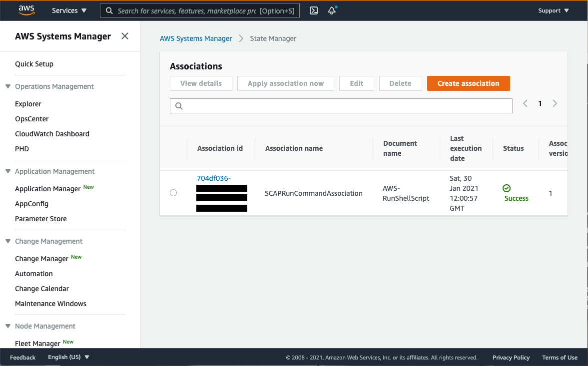588x366 pixels.
Task: Open the CloudShell terminal icon
Action: (x=313, y=10)
